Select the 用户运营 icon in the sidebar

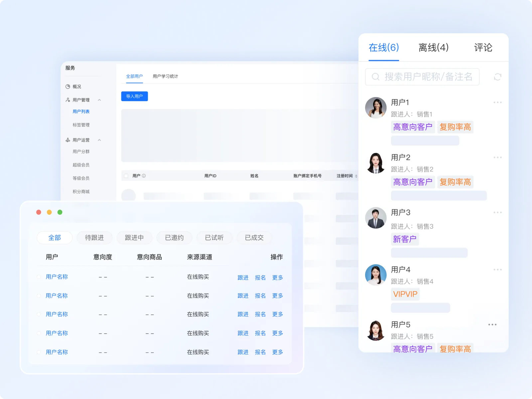[x=67, y=140]
